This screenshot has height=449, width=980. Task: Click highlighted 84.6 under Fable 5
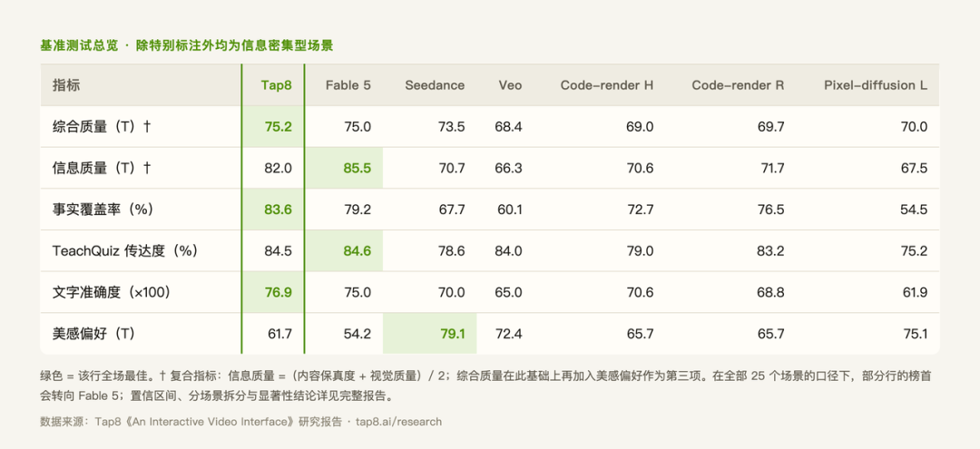pyautogui.click(x=357, y=251)
